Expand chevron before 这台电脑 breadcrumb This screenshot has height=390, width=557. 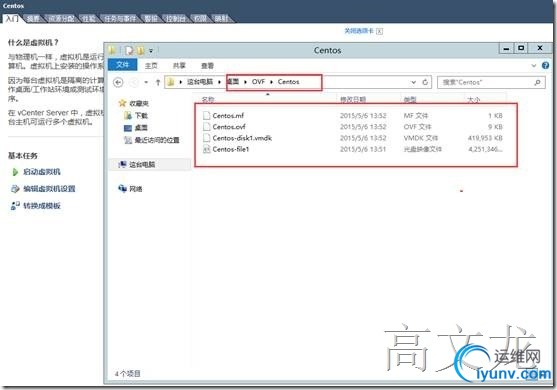(180, 82)
